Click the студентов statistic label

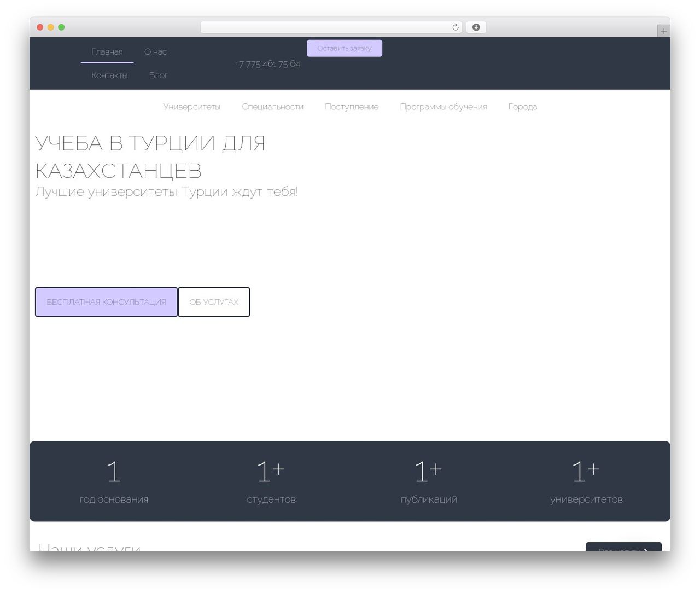point(271,499)
